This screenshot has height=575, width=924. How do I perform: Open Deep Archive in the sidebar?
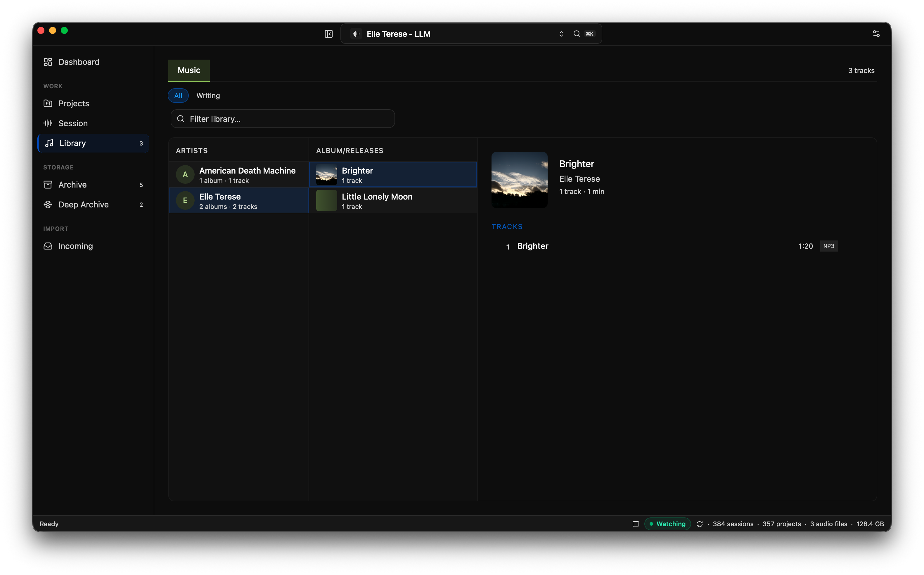pyautogui.click(x=93, y=205)
